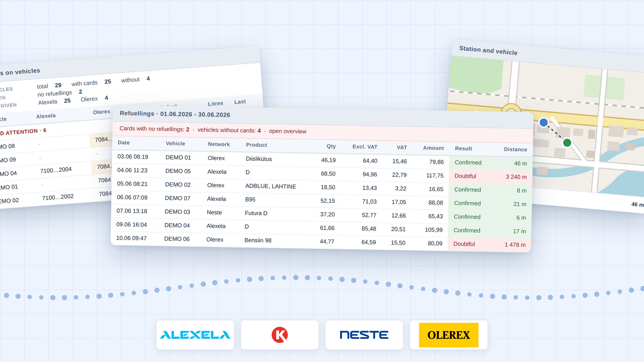The image size is (644, 362).
Task: Click 'Cards with no refuellings: 2' notice
Action: [x=154, y=129]
